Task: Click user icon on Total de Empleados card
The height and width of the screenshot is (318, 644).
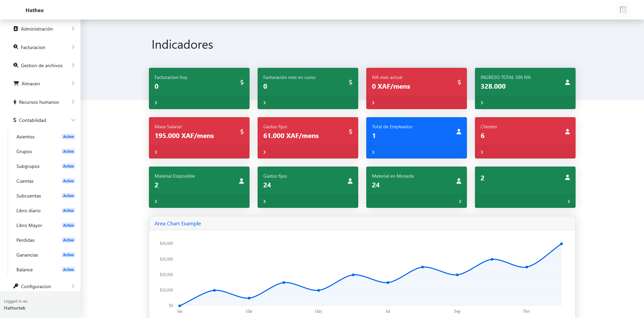Action: (459, 132)
